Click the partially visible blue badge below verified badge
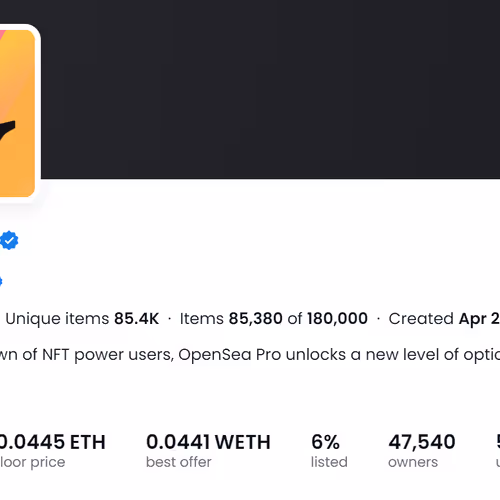The image size is (500, 500). click(x=1, y=282)
